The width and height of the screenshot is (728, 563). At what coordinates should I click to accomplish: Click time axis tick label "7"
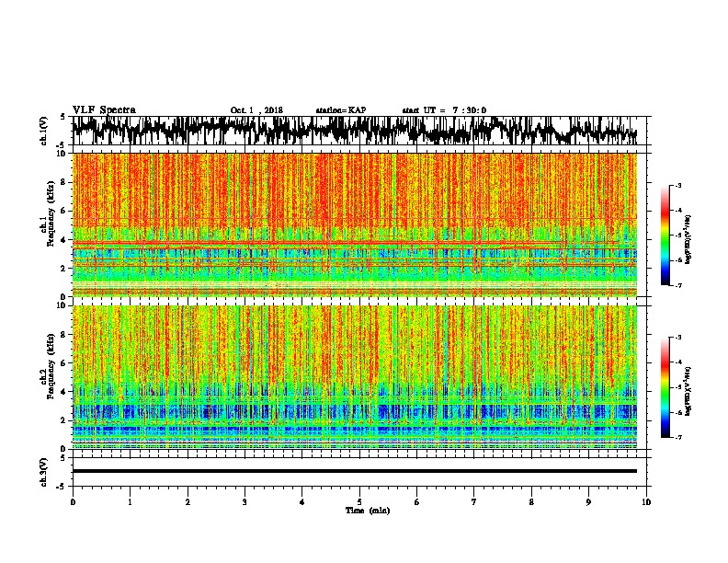tap(474, 502)
